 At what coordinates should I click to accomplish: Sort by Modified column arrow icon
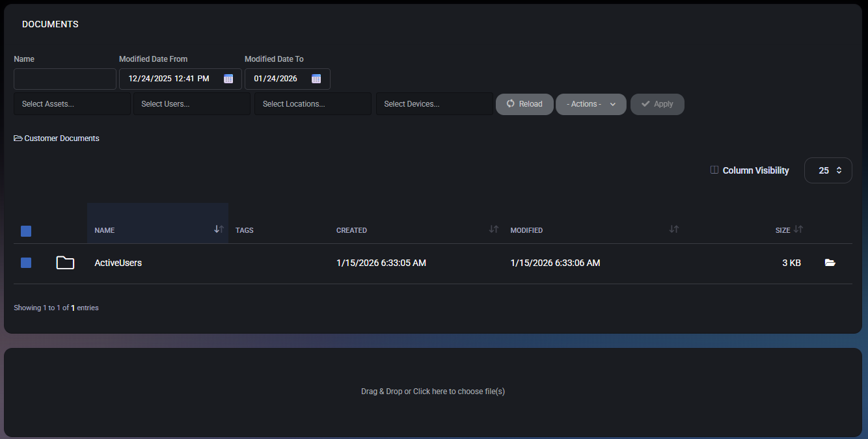[674, 230]
